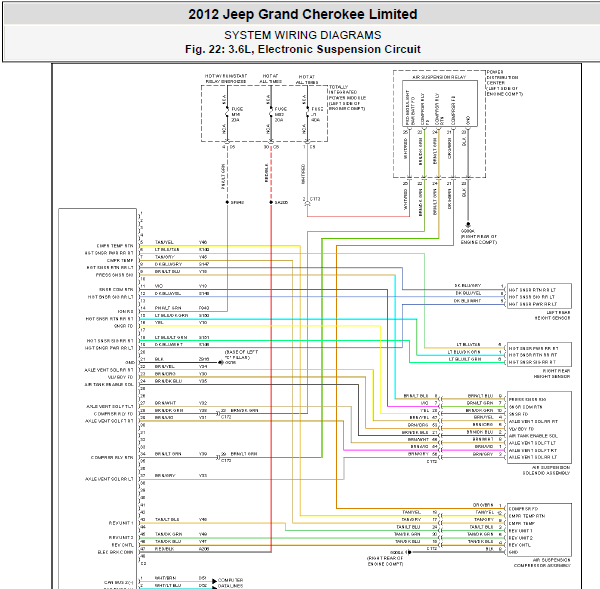Click the "AIR SUSPENSION COMPRESSOR ASSEMBLY" caption
600x589 pixels.
542,563
